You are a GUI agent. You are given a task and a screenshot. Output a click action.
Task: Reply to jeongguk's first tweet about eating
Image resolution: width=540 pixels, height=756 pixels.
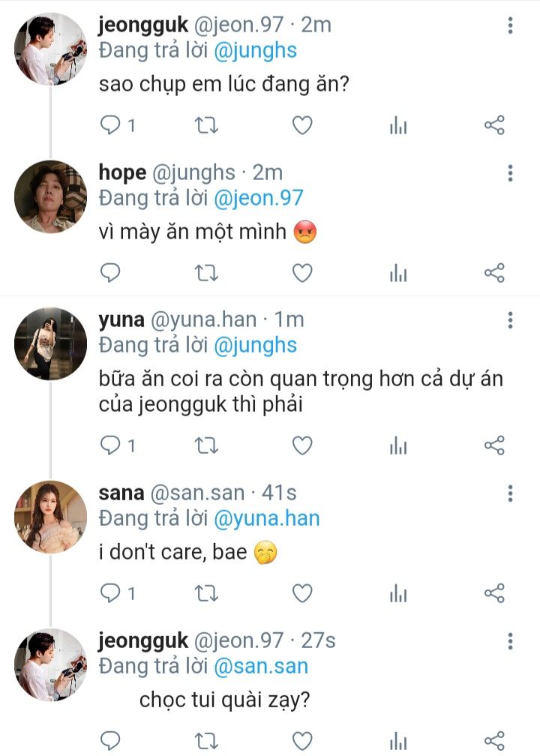coord(110,125)
